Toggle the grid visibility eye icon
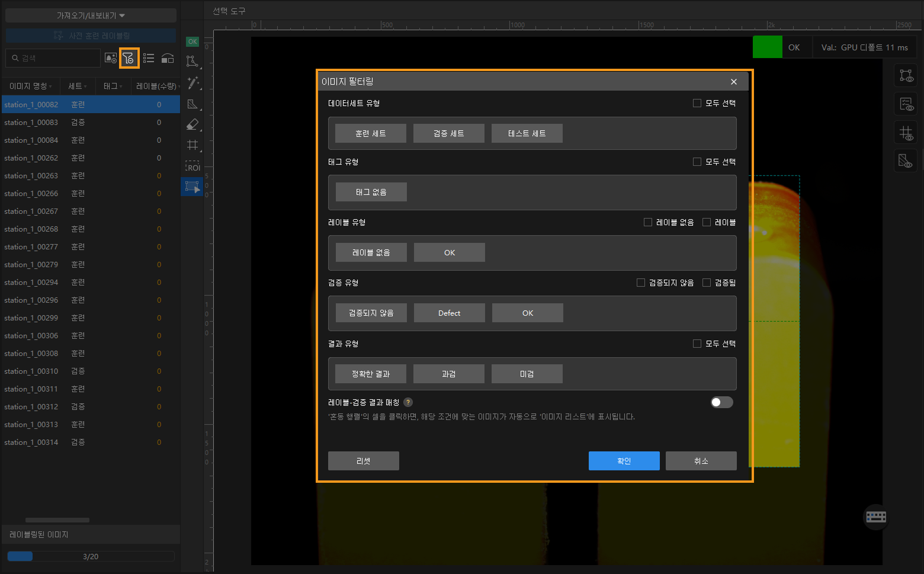The image size is (924, 574). point(906,133)
